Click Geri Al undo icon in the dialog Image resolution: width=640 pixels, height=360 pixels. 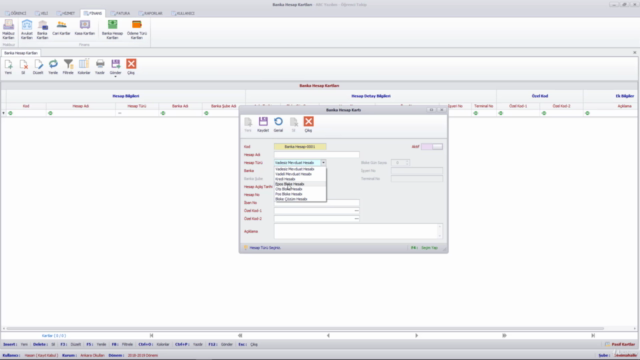click(278, 124)
